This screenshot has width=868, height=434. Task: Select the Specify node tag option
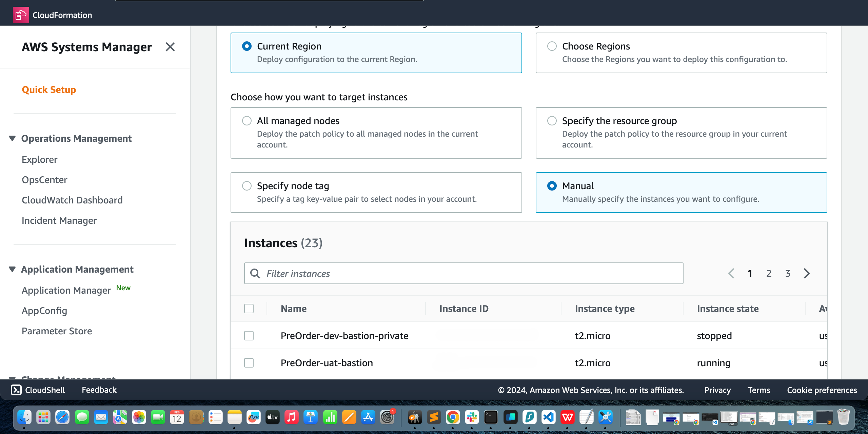click(247, 186)
